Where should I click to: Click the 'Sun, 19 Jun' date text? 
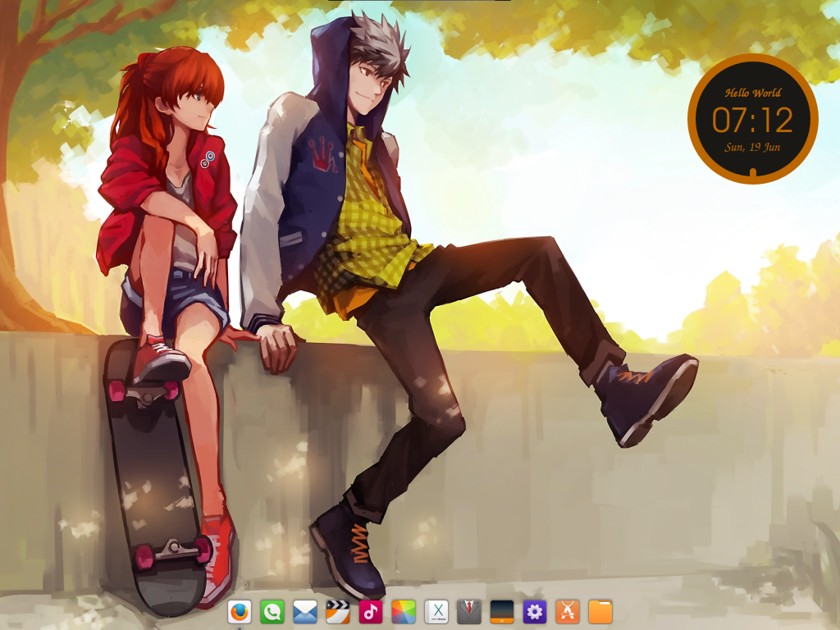click(x=752, y=147)
